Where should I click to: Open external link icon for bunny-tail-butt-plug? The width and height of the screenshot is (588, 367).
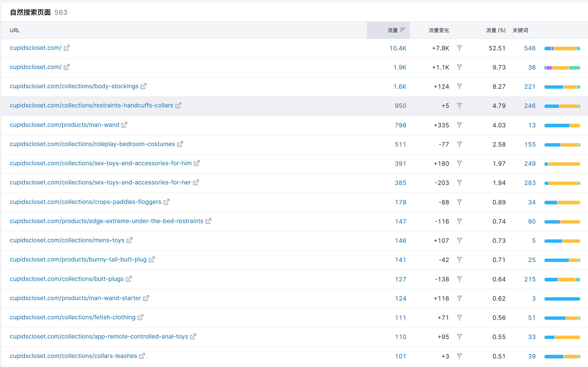[152, 259]
